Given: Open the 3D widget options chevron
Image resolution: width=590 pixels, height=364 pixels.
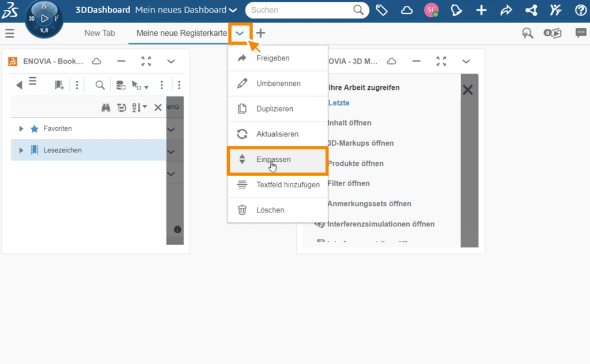Looking at the screenshot, I should 467,61.
